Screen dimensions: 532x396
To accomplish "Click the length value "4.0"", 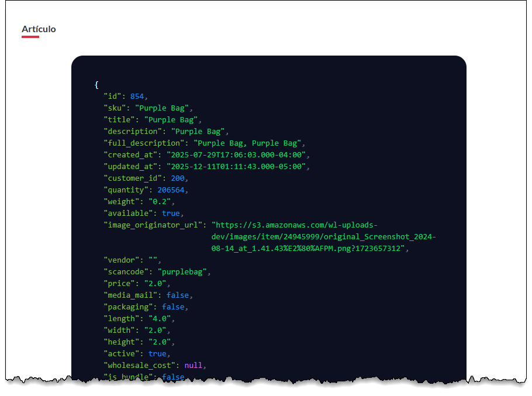I will point(160,318).
